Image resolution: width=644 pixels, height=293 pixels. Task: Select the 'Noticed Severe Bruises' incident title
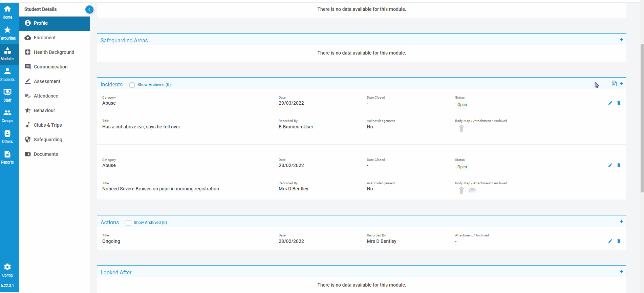tap(160, 189)
